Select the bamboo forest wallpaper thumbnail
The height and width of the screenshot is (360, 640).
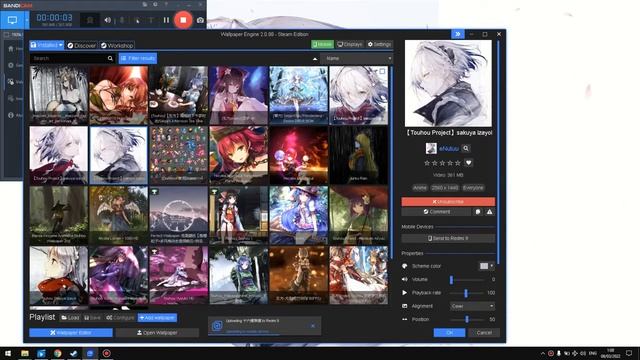[x=59, y=95]
